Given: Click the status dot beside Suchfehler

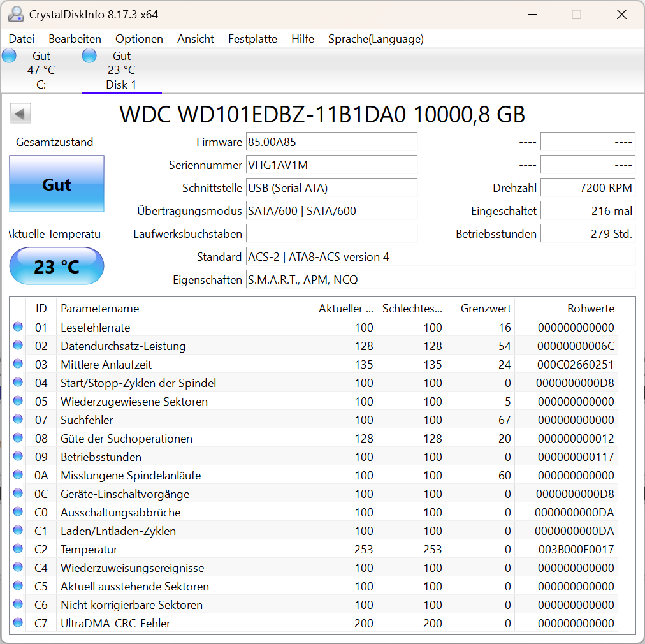Looking at the screenshot, I should click(17, 420).
